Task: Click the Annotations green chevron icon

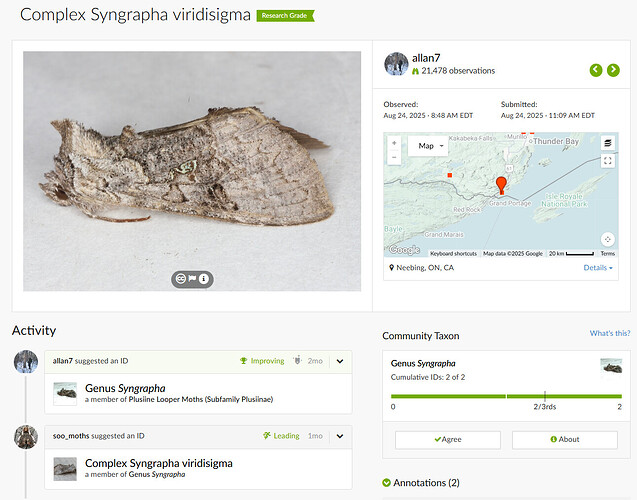Action: tap(386, 483)
